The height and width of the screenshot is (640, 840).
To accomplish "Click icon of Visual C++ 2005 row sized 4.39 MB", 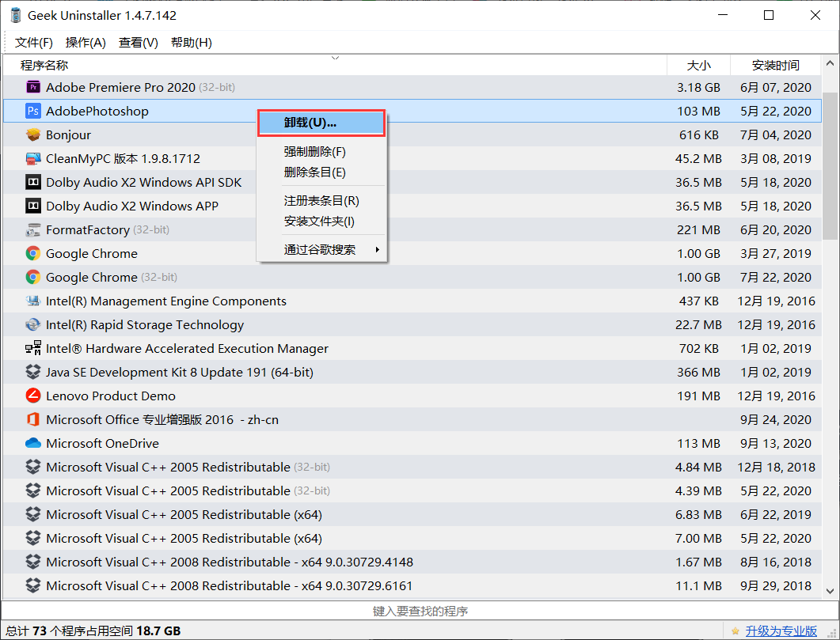I will pos(33,490).
